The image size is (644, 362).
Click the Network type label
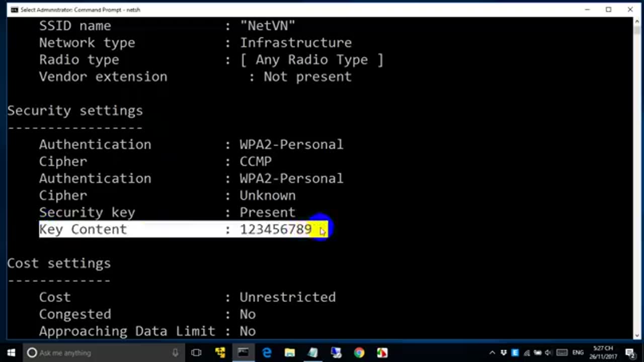tap(87, 43)
